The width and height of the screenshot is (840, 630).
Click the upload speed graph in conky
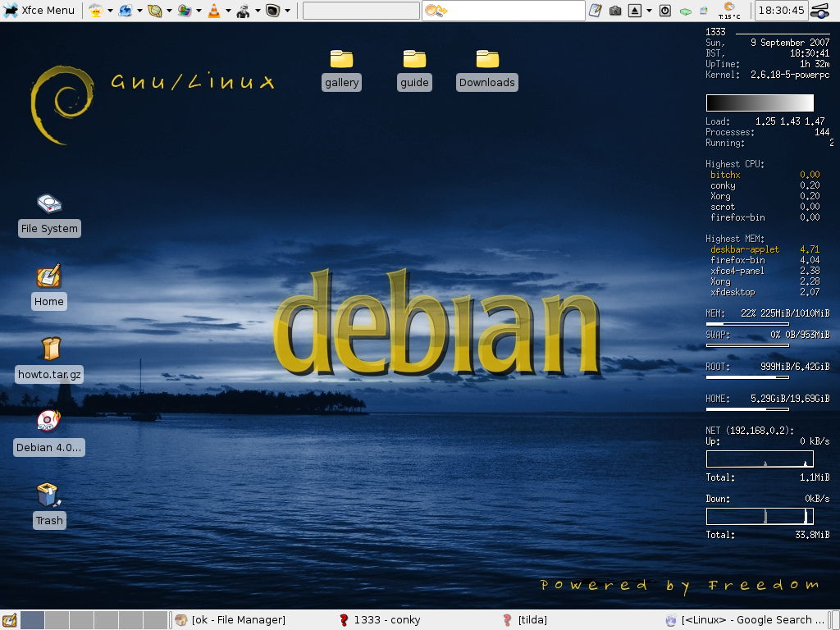coord(760,459)
